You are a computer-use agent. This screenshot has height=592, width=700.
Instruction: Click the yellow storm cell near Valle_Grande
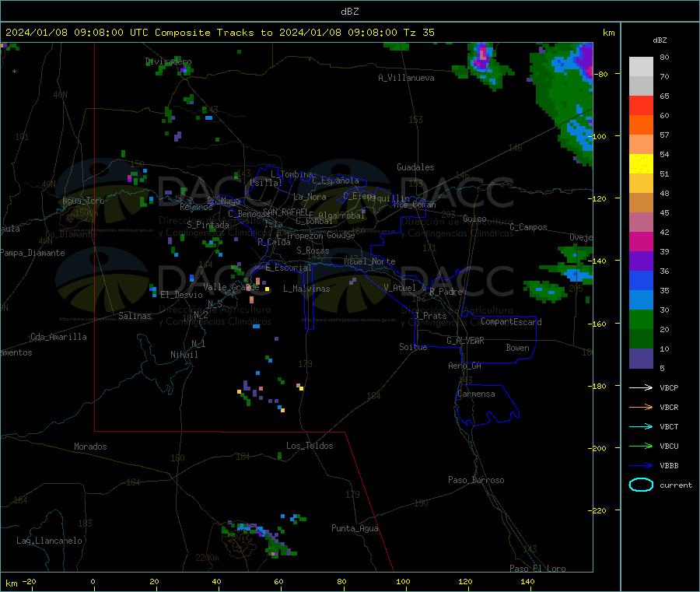click(x=267, y=289)
